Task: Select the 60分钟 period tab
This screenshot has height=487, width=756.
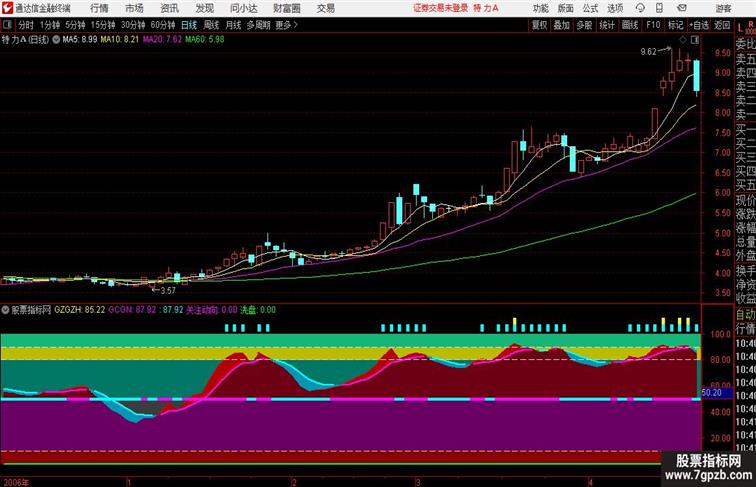Action: (x=163, y=25)
